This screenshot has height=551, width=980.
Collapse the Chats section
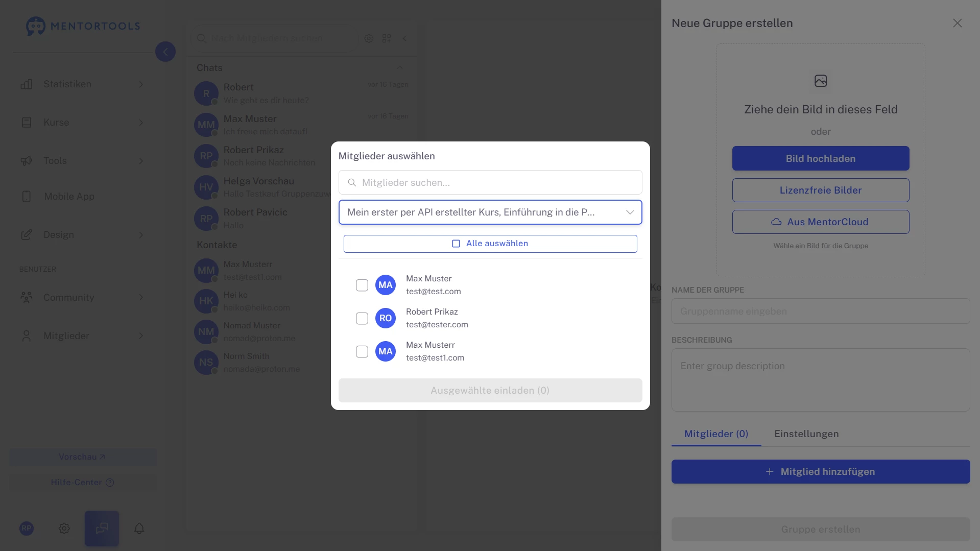click(399, 68)
